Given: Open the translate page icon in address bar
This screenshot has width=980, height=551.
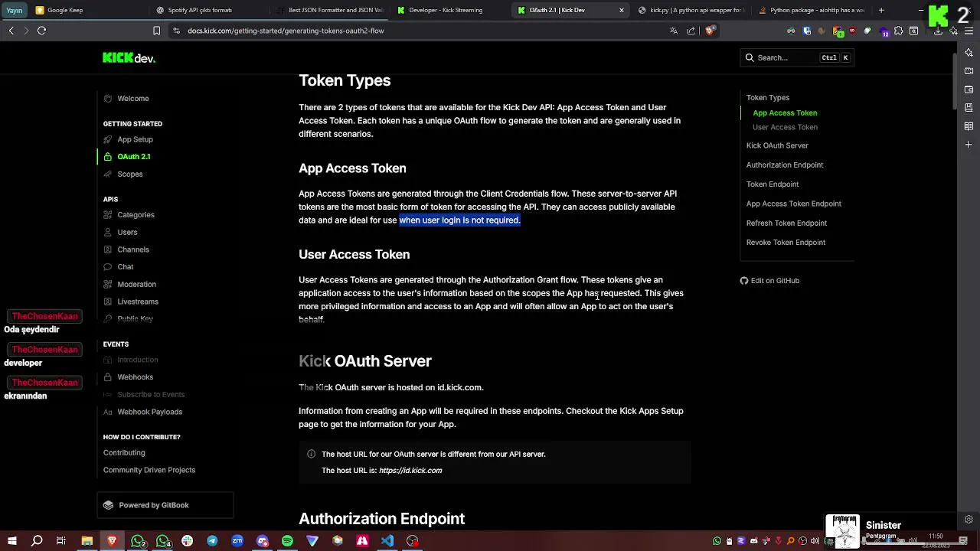Looking at the screenshot, I should [x=674, y=31].
